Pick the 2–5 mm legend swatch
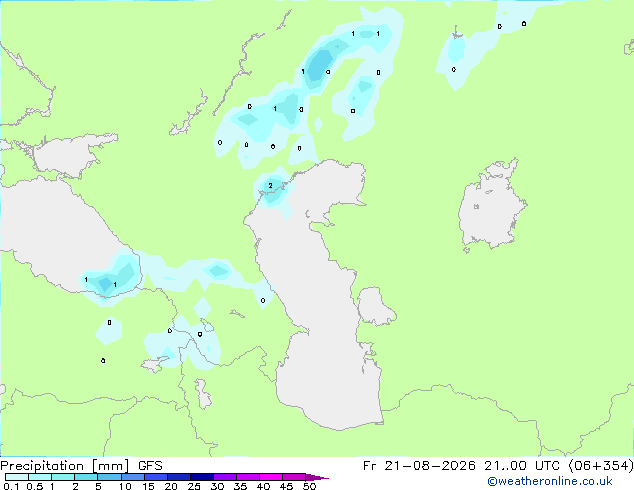 (86, 477)
